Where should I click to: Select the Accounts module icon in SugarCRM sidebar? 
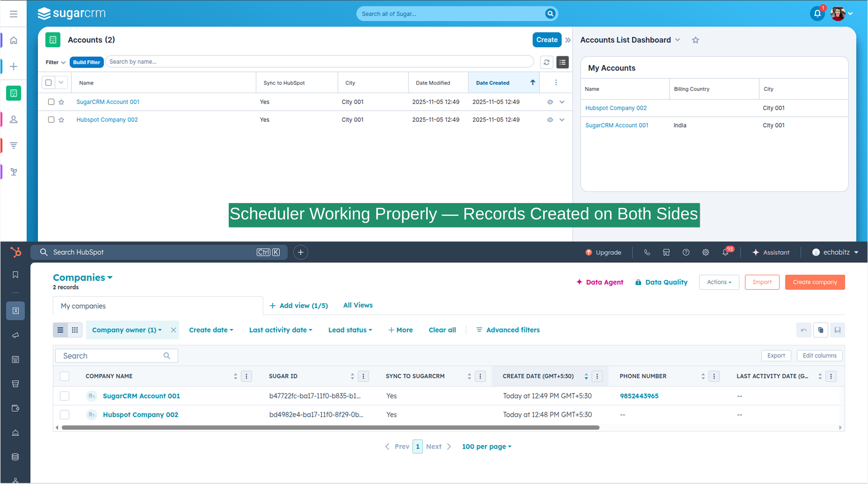14,93
